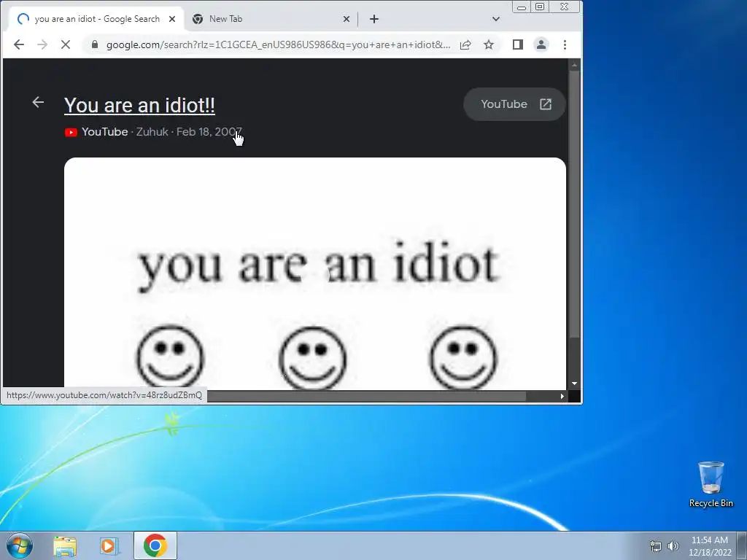Open Chrome side panel icon
Screen dimensions: 747x560
click(518, 44)
